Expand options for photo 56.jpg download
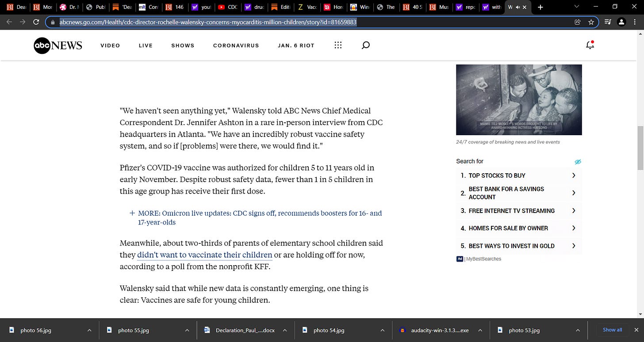The width and height of the screenshot is (644, 342). click(89, 330)
